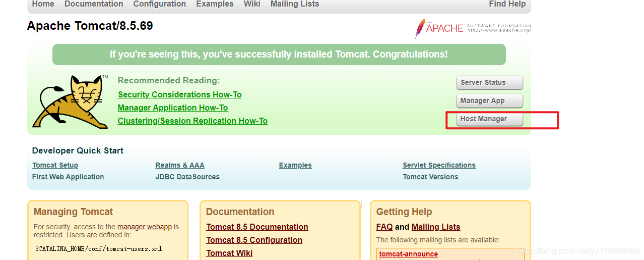Image resolution: width=644 pixels, height=260 pixels.
Task: Go to Configuration in the nav bar
Action: pos(160,4)
